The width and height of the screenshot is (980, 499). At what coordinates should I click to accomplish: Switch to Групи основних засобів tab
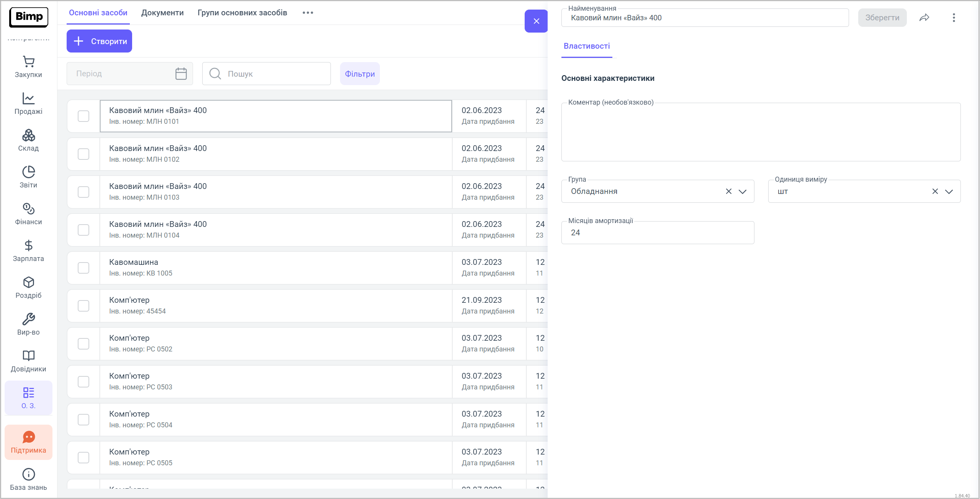click(x=242, y=13)
